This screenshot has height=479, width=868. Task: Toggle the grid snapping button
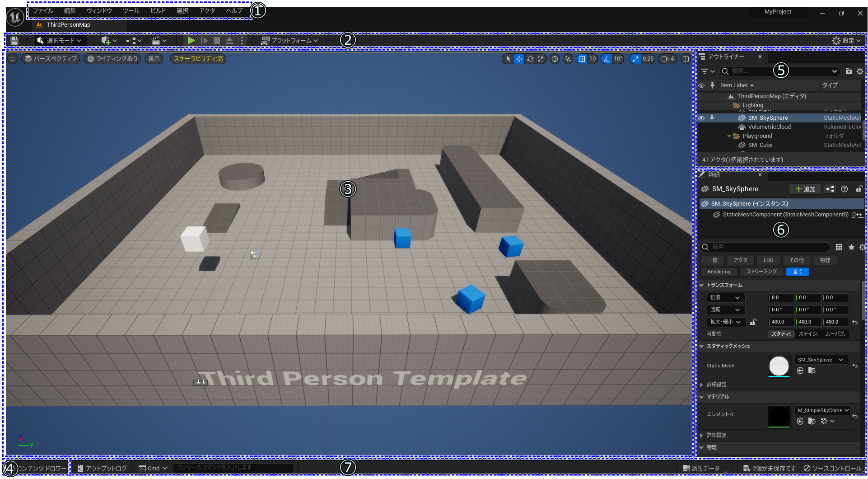pos(582,59)
